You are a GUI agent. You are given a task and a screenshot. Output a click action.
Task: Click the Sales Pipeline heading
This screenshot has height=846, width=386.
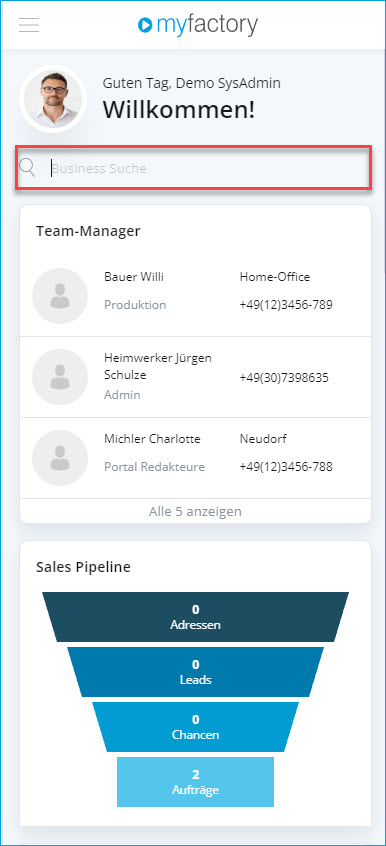pos(83,567)
